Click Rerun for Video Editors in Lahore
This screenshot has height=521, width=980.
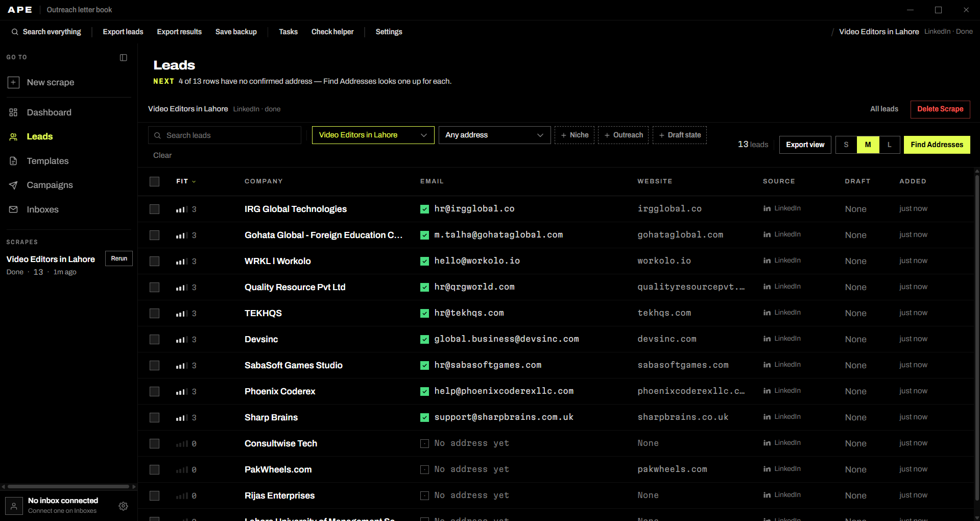[119, 258]
